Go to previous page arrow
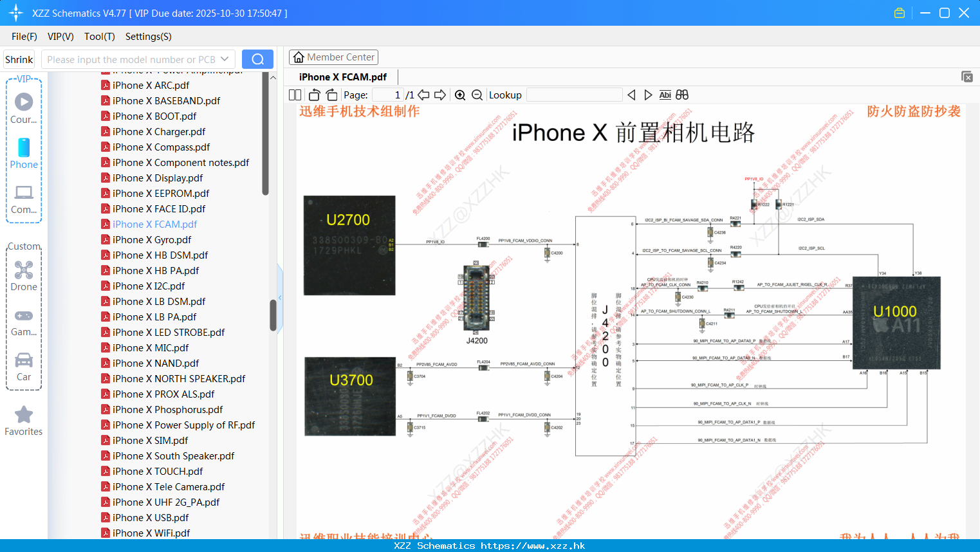Viewport: 980px width, 552px height. [x=423, y=95]
